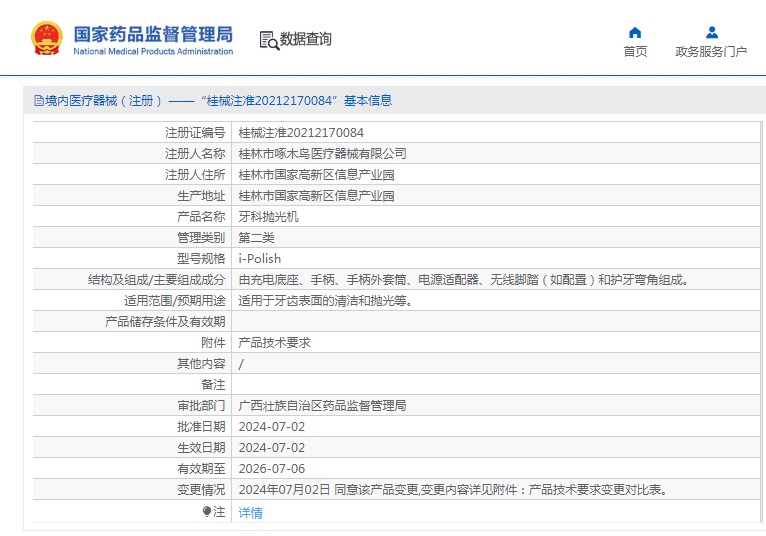
Task: Click the lightbulb icon beside 注
Action: (x=207, y=512)
